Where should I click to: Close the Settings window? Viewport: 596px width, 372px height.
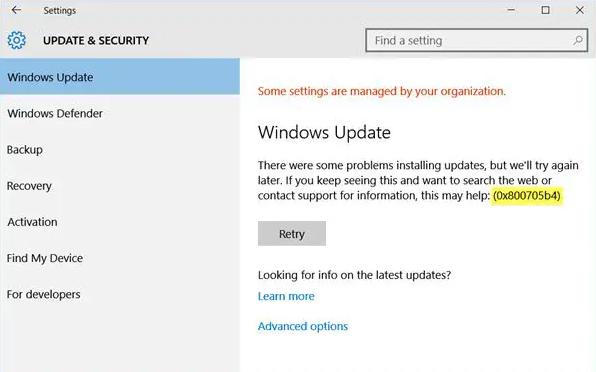pyautogui.click(x=580, y=10)
